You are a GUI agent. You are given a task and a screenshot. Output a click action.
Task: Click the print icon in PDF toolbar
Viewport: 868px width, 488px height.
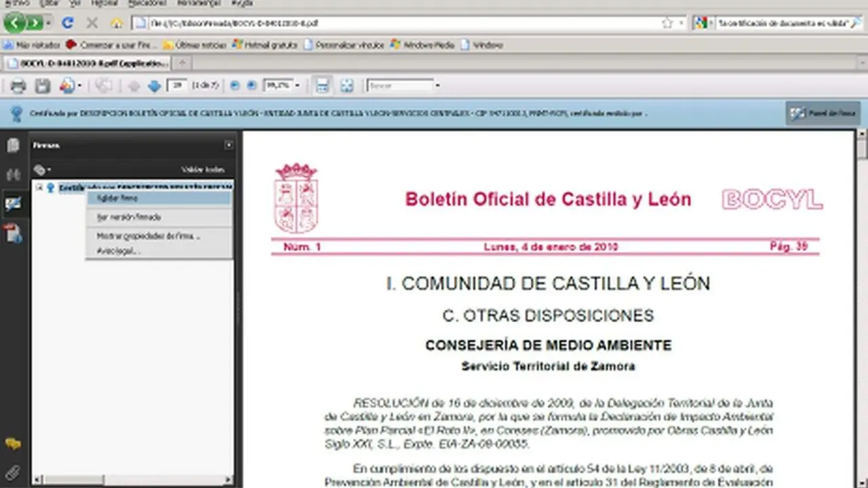18,85
